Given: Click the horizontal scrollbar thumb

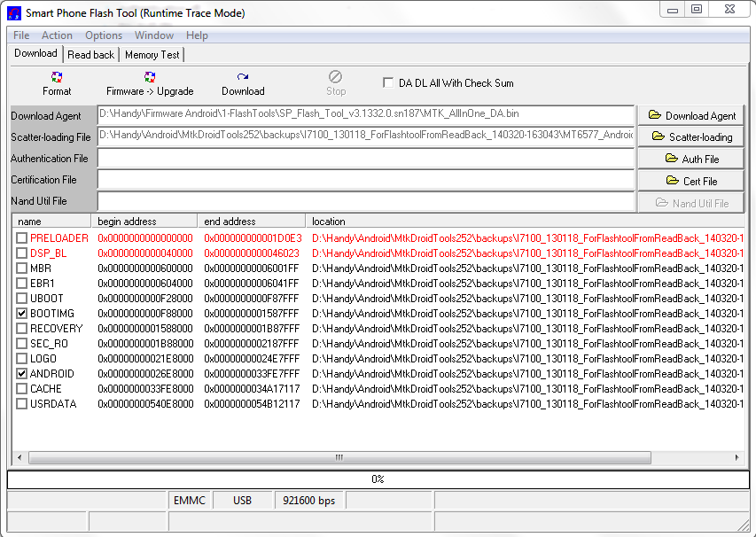Looking at the screenshot, I should (x=339, y=457).
